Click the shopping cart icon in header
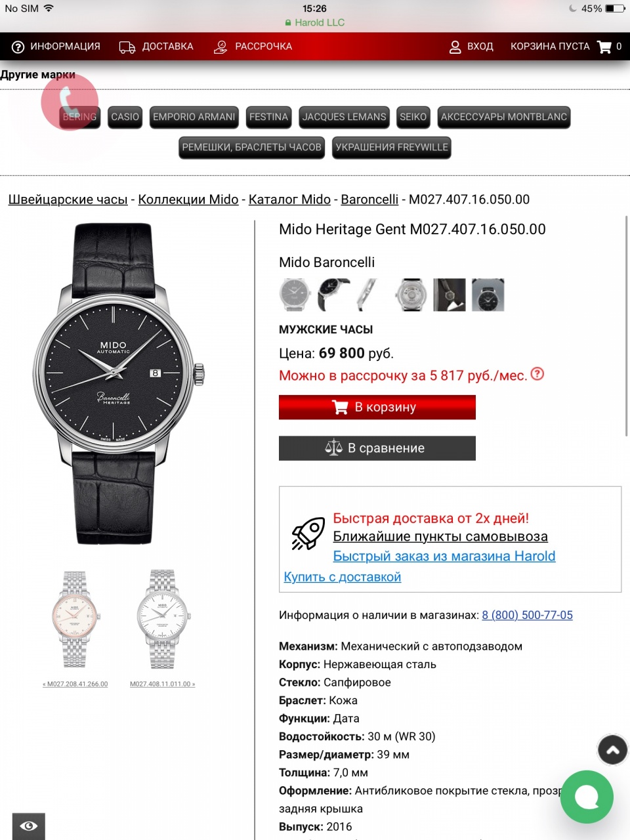 [x=604, y=47]
